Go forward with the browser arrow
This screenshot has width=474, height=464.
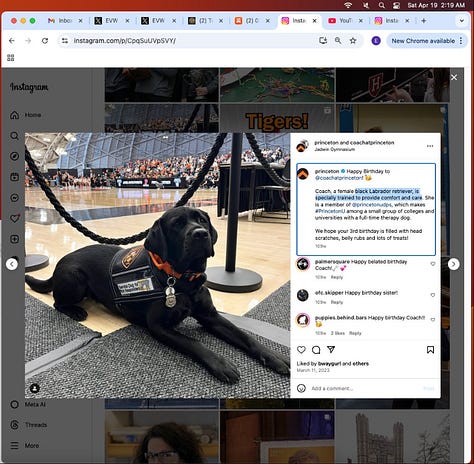coord(28,41)
